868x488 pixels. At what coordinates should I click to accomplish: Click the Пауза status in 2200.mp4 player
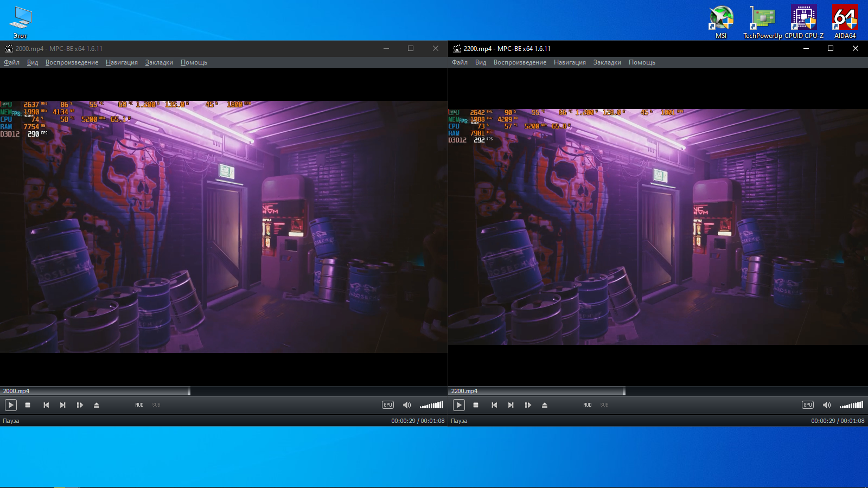click(x=459, y=421)
